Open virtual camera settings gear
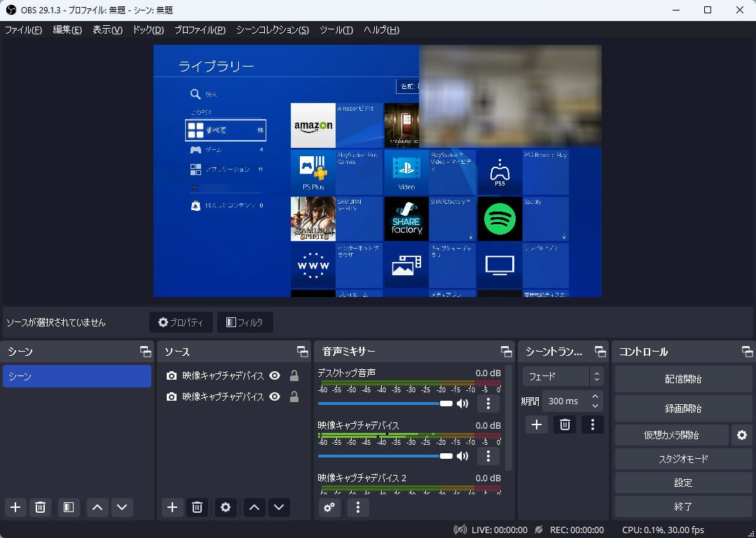This screenshot has height=538, width=756. (x=741, y=435)
